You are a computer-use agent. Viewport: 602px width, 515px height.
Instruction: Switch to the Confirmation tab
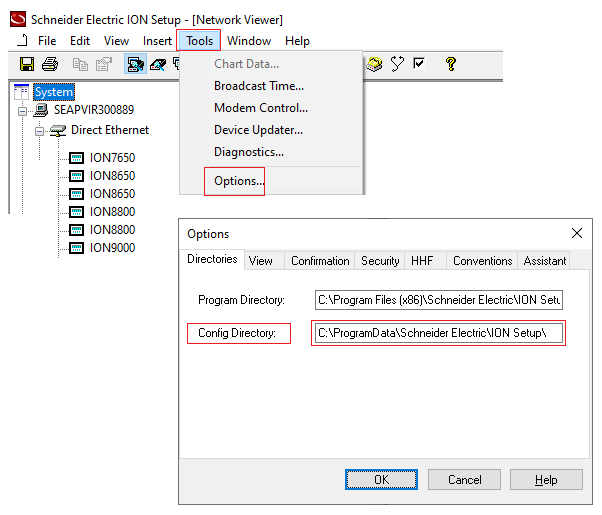320,261
